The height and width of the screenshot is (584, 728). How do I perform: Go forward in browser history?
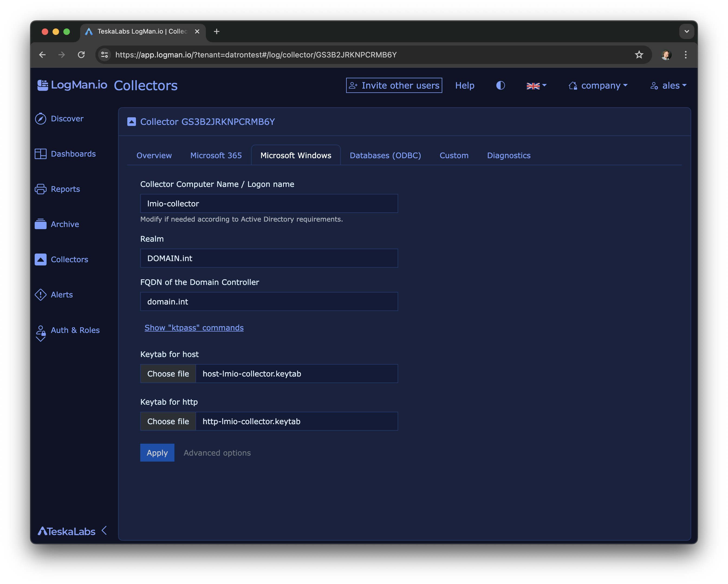[x=61, y=55]
